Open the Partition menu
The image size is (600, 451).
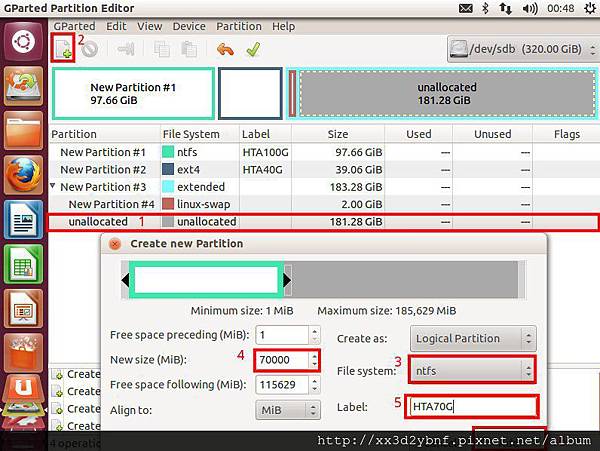pyautogui.click(x=239, y=26)
